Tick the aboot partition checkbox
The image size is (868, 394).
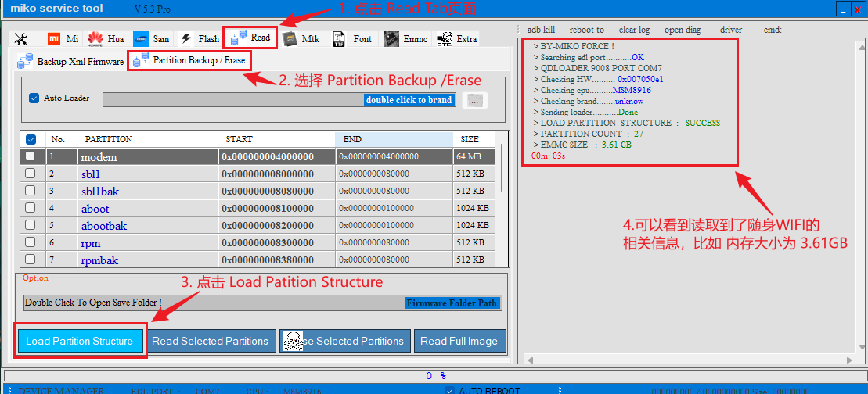[x=31, y=208]
